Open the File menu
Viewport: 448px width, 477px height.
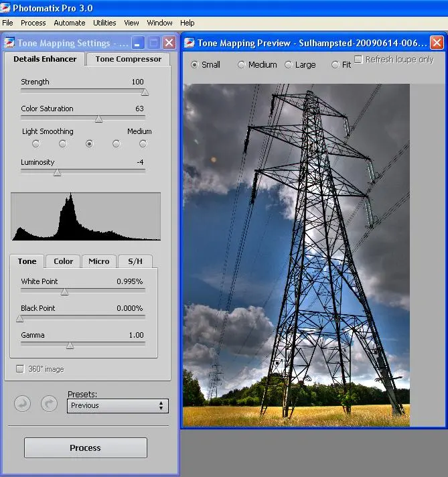7,23
